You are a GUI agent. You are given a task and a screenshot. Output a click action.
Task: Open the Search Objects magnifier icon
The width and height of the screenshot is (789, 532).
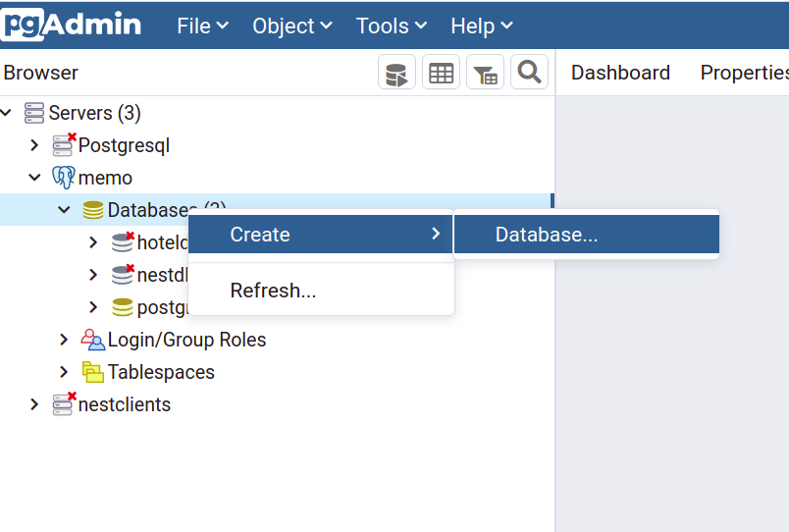click(529, 72)
